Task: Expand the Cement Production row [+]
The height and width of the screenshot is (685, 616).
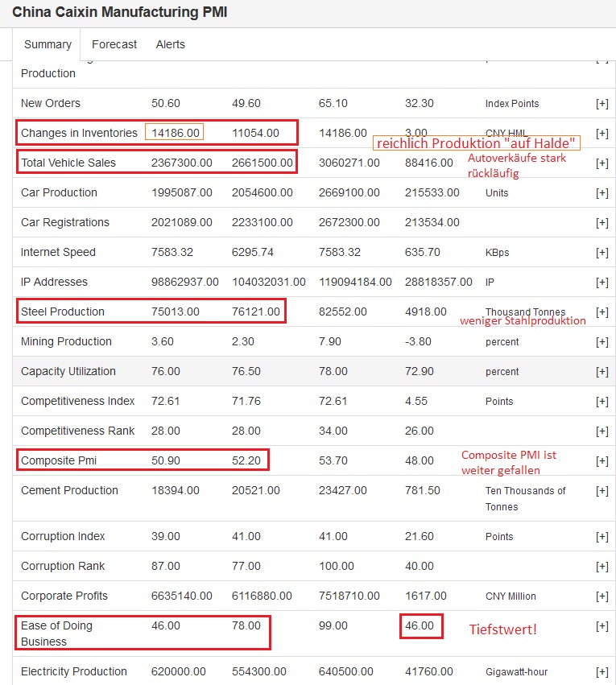Action: tap(602, 490)
